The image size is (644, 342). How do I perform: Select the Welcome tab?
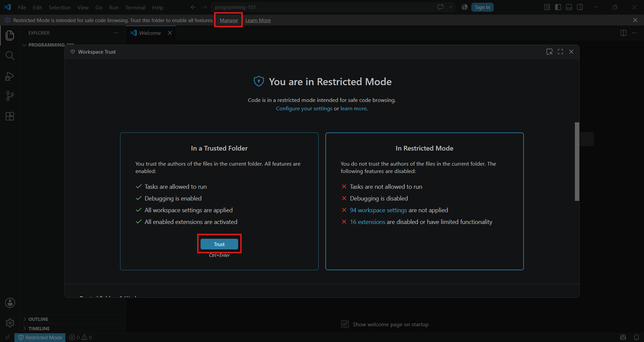[150, 33]
